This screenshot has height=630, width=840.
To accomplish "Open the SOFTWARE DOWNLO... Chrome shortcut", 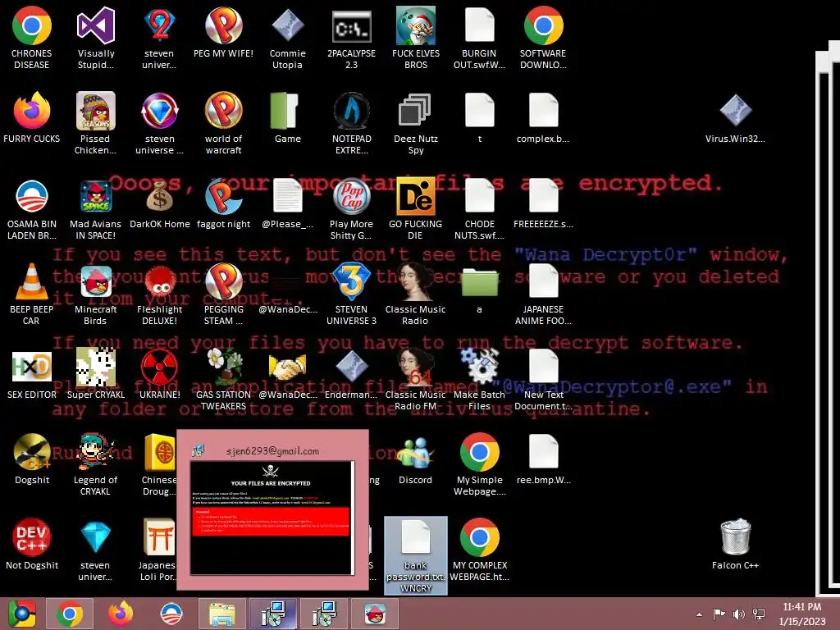I will coord(543,25).
